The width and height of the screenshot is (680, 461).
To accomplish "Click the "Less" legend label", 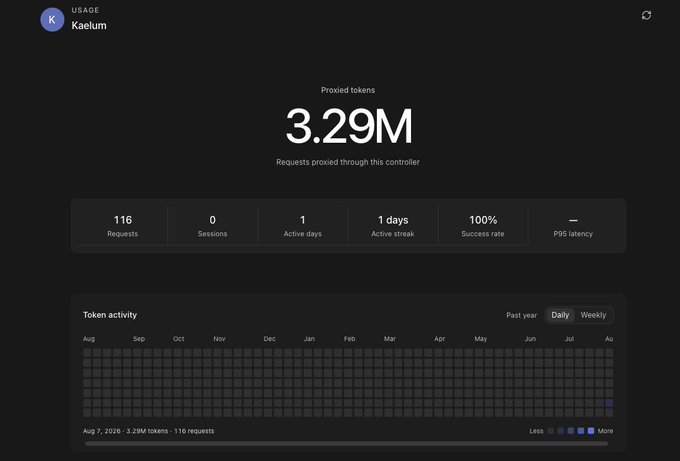I will point(536,431).
